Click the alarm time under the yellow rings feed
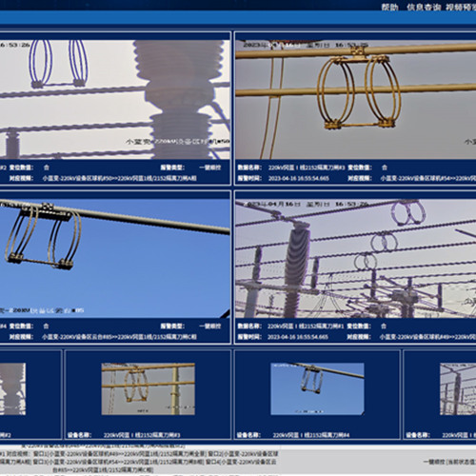This screenshot has height=476, width=476. pos(299,178)
